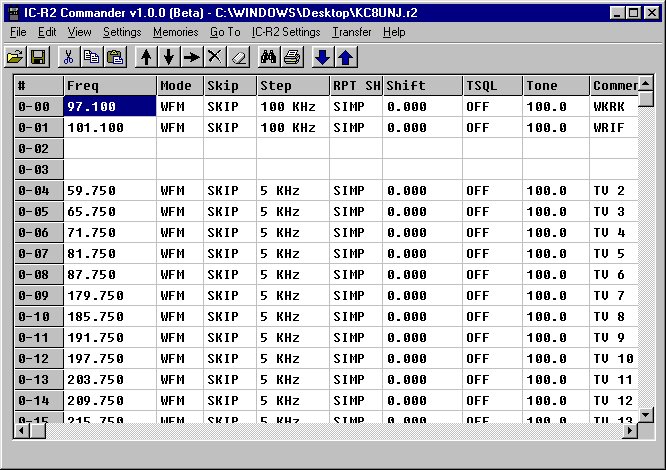
Task: Select row header 0-04
Action: coord(38,190)
